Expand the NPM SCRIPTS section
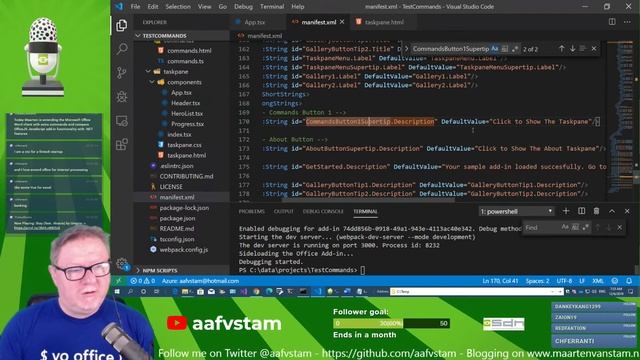Image resolution: width=640 pixels, height=360 pixels. tap(138, 270)
